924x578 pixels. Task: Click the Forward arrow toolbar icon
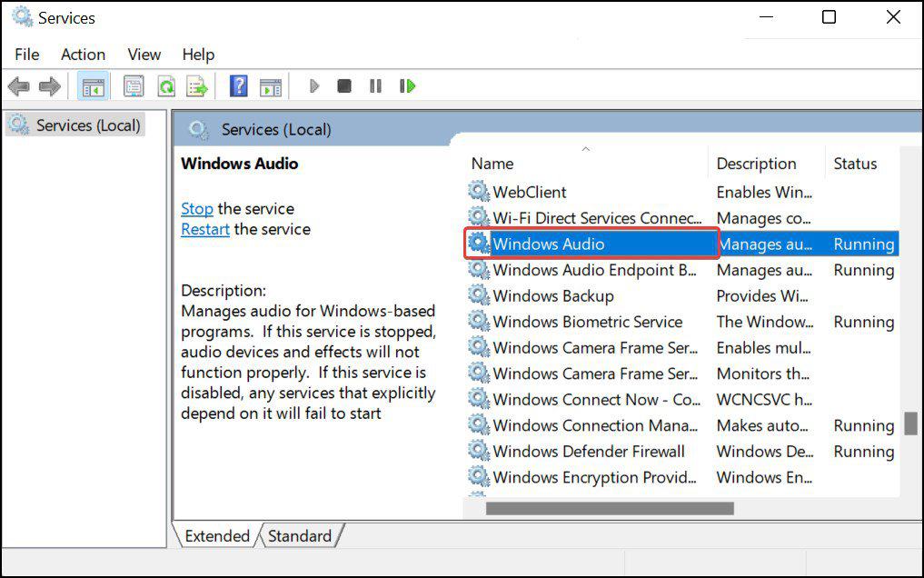pos(50,86)
